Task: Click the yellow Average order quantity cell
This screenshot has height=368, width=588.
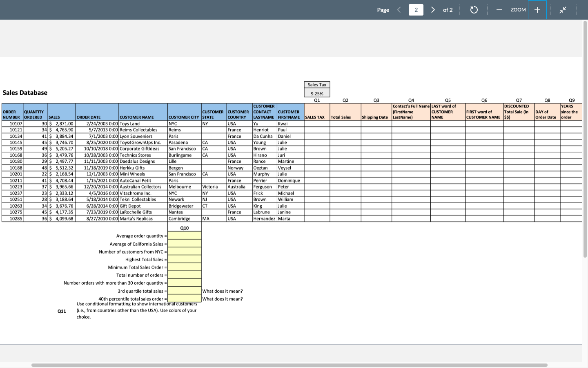Action: click(x=185, y=236)
